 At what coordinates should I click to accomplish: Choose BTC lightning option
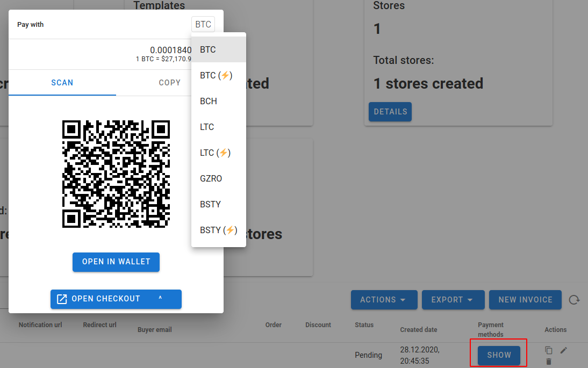pos(219,75)
